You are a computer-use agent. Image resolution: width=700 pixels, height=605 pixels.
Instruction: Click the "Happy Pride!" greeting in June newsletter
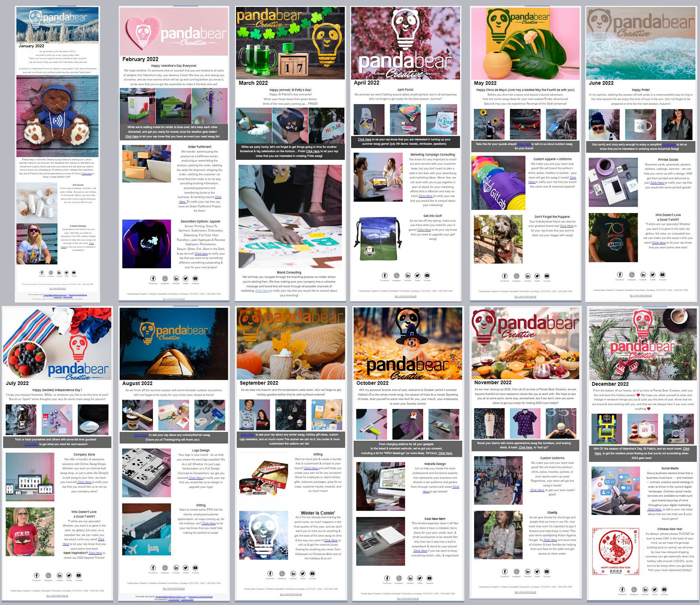[x=641, y=90]
